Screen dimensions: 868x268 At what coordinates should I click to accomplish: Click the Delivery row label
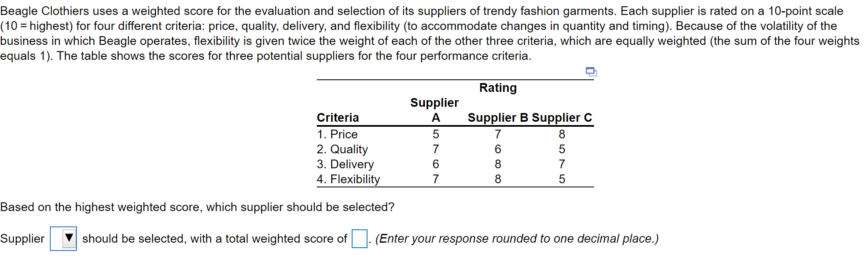[345, 164]
